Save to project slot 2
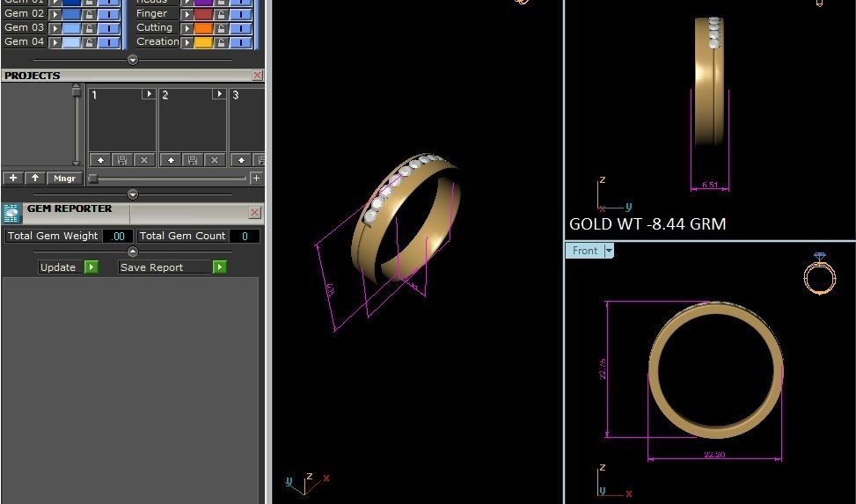856x504 pixels. point(193,160)
